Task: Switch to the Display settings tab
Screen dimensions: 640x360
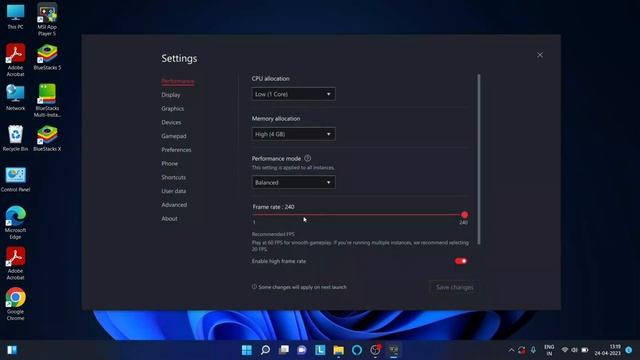Action: pos(171,95)
